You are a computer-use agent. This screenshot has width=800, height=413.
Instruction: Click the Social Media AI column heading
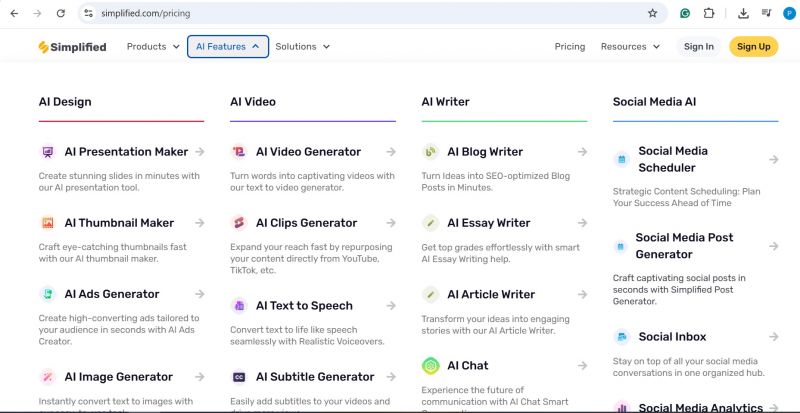pos(655,102)
